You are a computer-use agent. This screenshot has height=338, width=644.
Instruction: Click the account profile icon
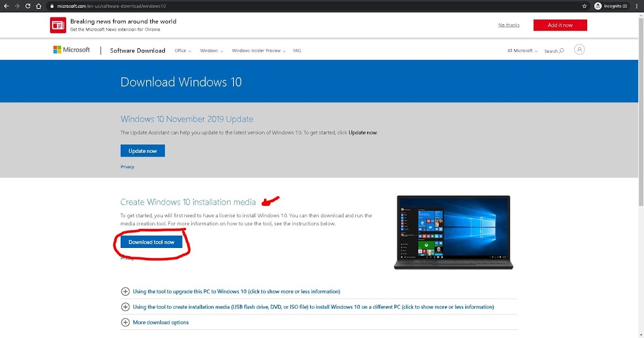(x=579, y=49)
